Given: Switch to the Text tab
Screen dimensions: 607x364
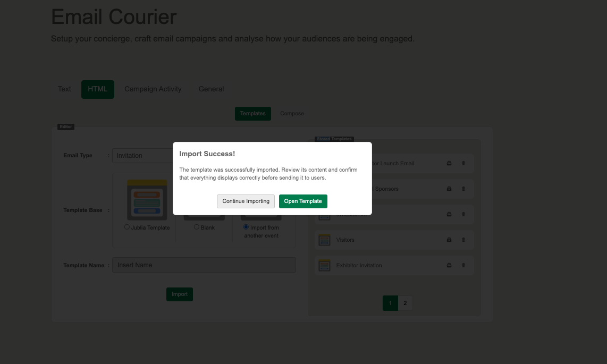Looking at the screenshot, I should [64, 89].
